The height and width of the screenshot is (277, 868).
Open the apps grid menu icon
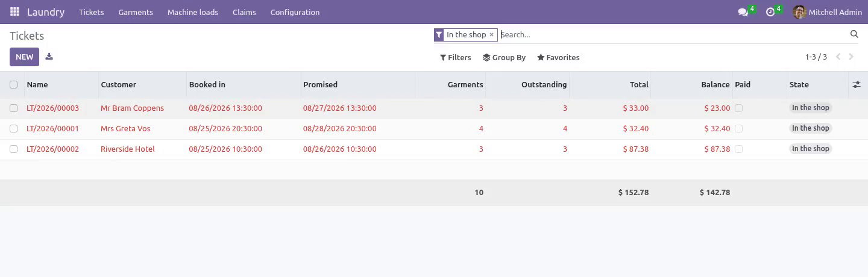[x=14, y=12]
